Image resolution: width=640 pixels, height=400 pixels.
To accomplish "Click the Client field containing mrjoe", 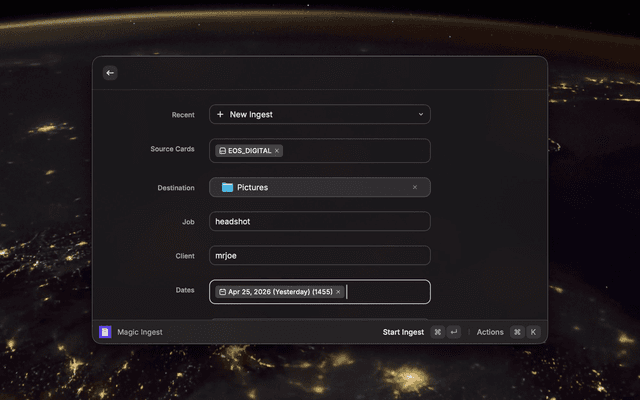I will click(x=320, y=256).
